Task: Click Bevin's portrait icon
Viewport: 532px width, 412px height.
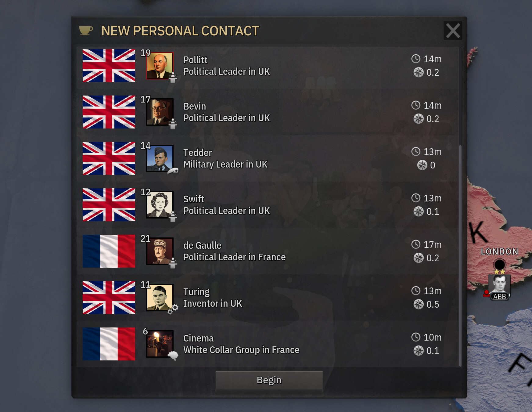Action: point(160,112)
